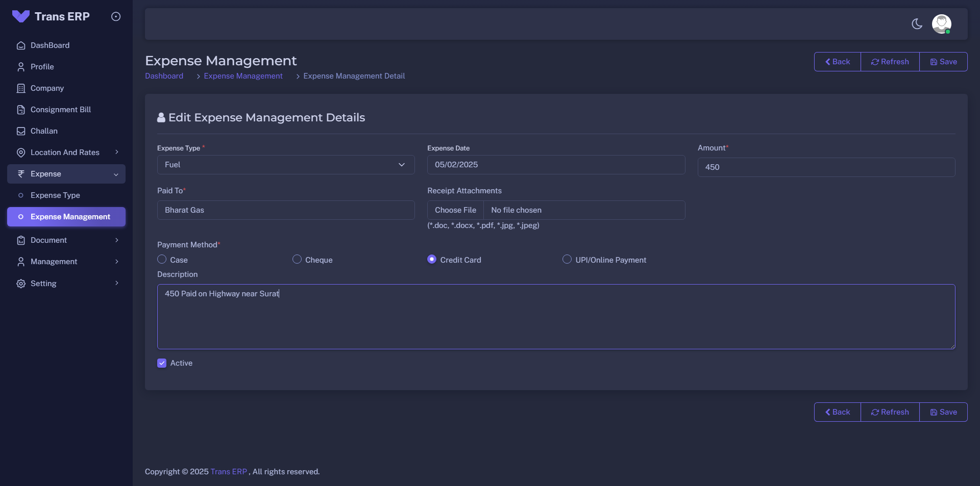
Task: Click the user icon by Edit Expense heading
Action: (161, 118)
